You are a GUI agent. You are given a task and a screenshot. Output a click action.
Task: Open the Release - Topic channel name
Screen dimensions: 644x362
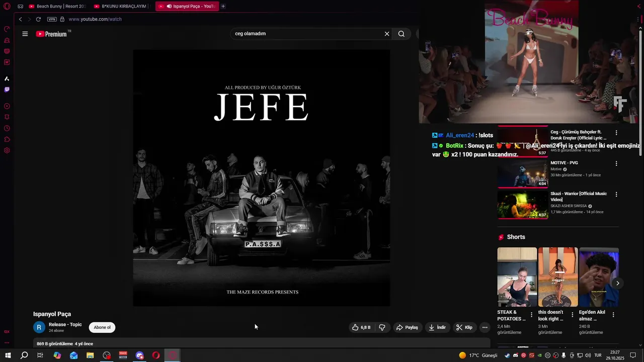click(x=65, y=324)
